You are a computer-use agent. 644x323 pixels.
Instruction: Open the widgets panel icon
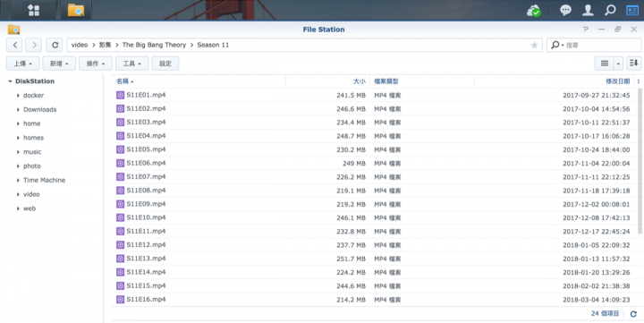click(x=632, y=10)
